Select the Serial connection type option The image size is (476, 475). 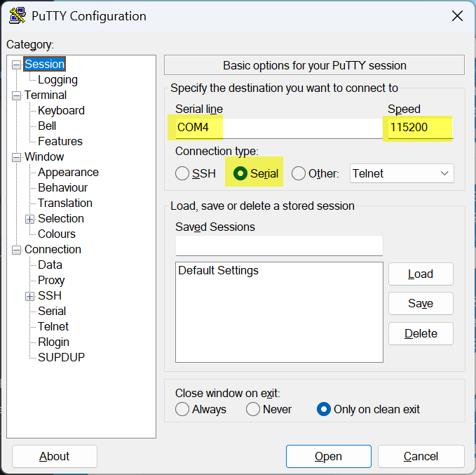click(240, 173)
